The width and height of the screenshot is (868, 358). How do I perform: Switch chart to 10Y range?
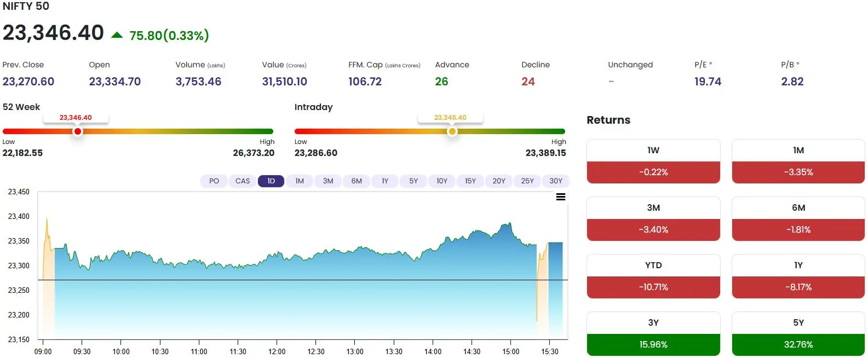click(x=442, y=181)
